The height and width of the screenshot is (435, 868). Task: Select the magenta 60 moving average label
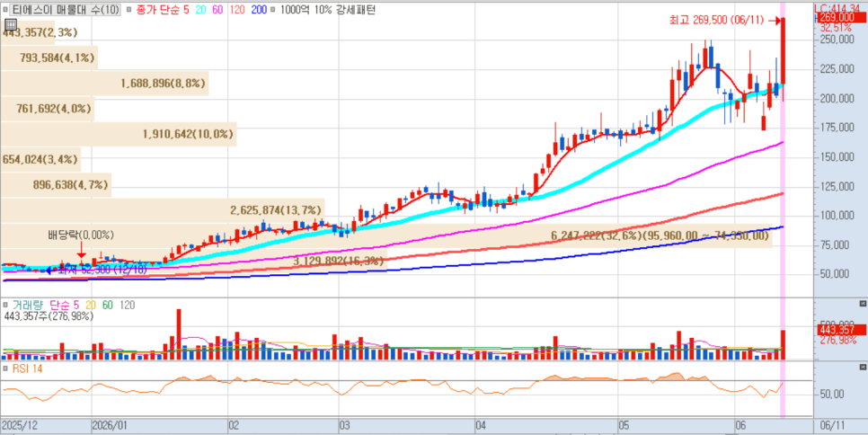[x=218, y=10]
